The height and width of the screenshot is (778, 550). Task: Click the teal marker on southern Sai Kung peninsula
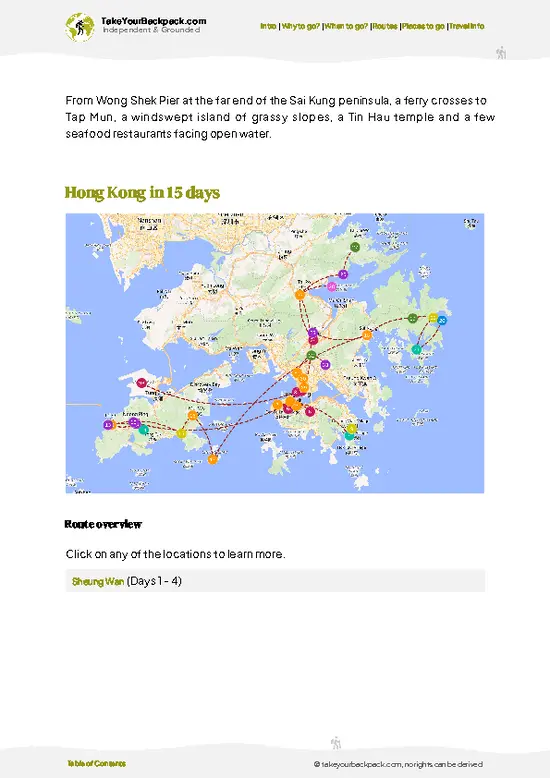click(x=416, y=350)
